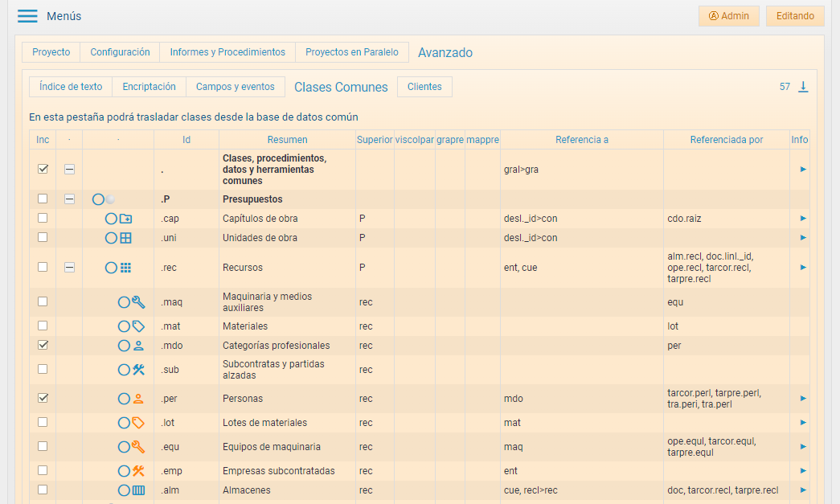The width and height of the screenshot is (840, 504).
Task: Click the orange person icon in Personas row
Action: (138, 399)
